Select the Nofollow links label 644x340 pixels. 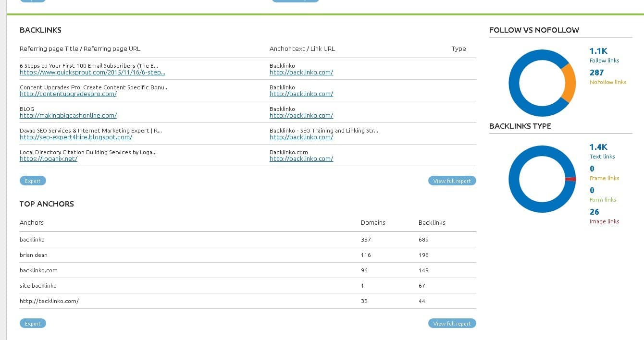[x=608, y=82]
